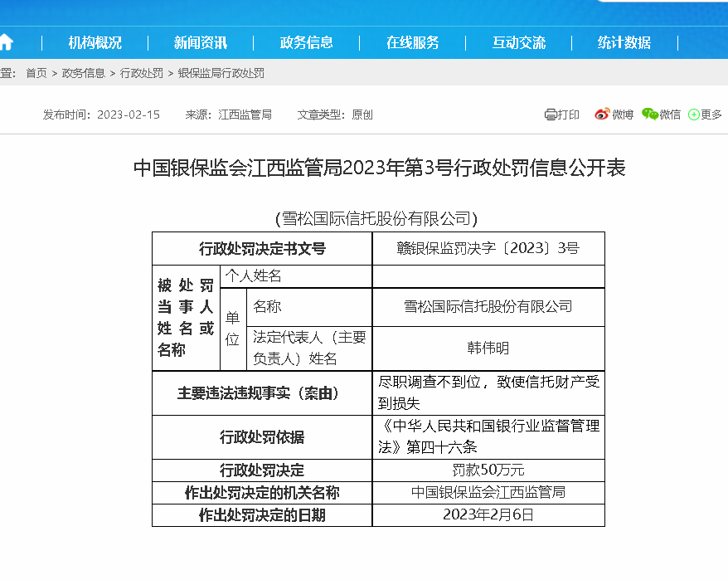The image size is (728, 580).
Task: Click cell 中国银保监会江西监管局
Action: tap(488, 493)
